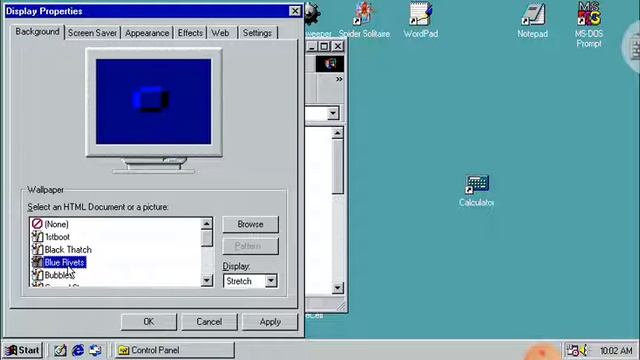640x360 pixels.
Task: Switch to the Background tab
Action: (37, 32)
